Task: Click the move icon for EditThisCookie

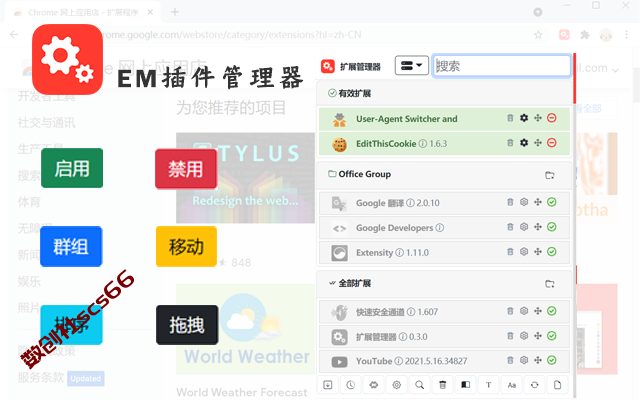Action: (538, 143)
